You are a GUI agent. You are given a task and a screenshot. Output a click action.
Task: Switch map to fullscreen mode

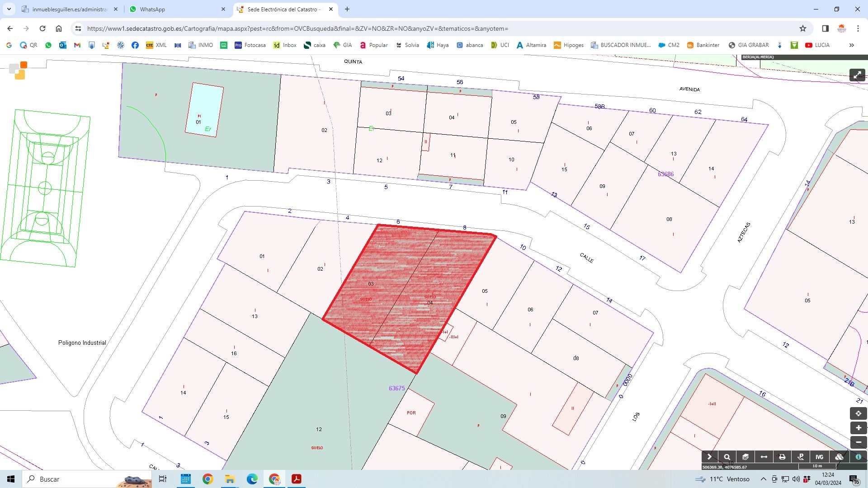pos(857,75)
